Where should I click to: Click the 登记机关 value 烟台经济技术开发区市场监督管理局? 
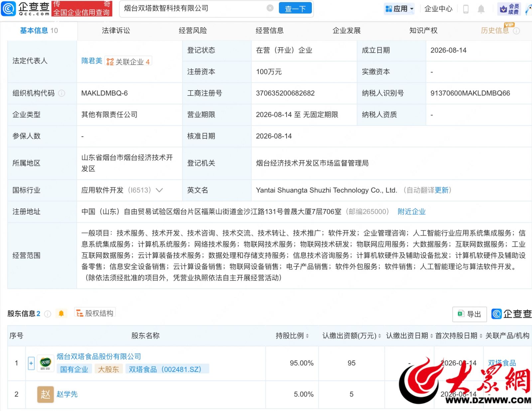click(312, 163)
